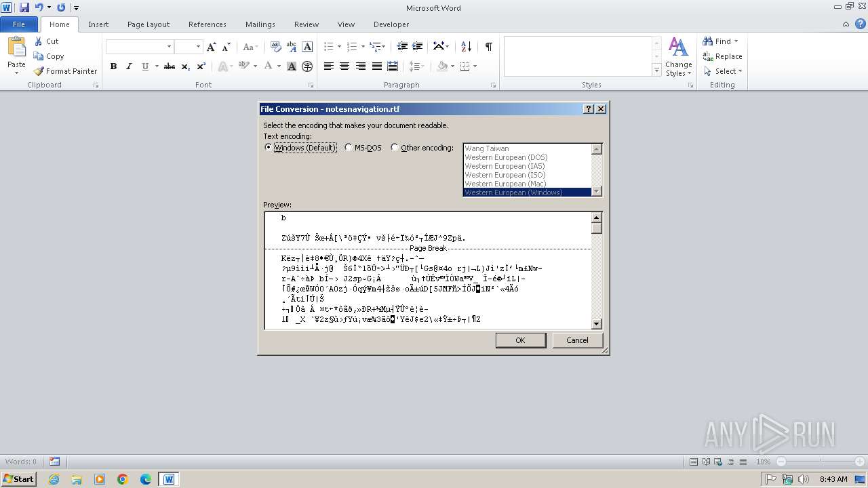The height and width of the screenshot is (488, 868).
Task: Switch to the Review tab
Action: tap(307, 24)
